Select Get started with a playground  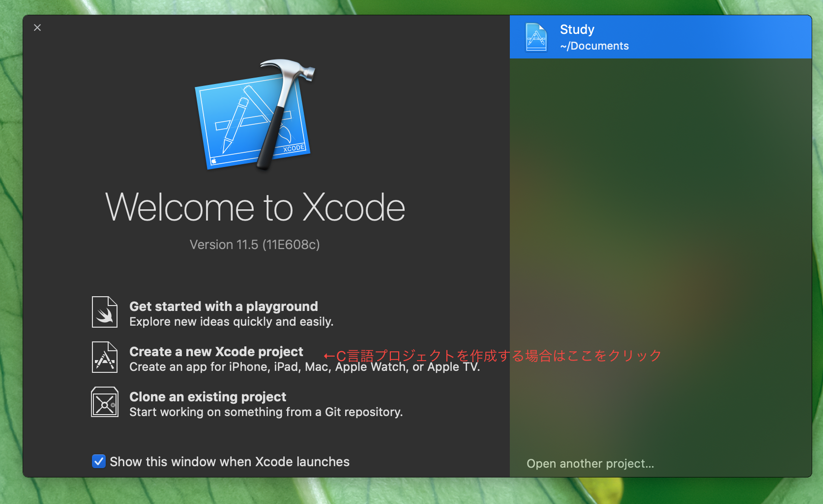(224, 306)
